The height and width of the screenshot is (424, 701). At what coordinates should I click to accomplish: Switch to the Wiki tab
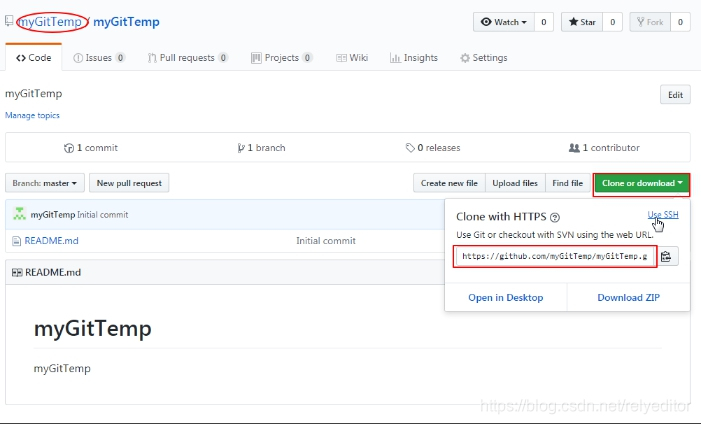coord(352,58)
